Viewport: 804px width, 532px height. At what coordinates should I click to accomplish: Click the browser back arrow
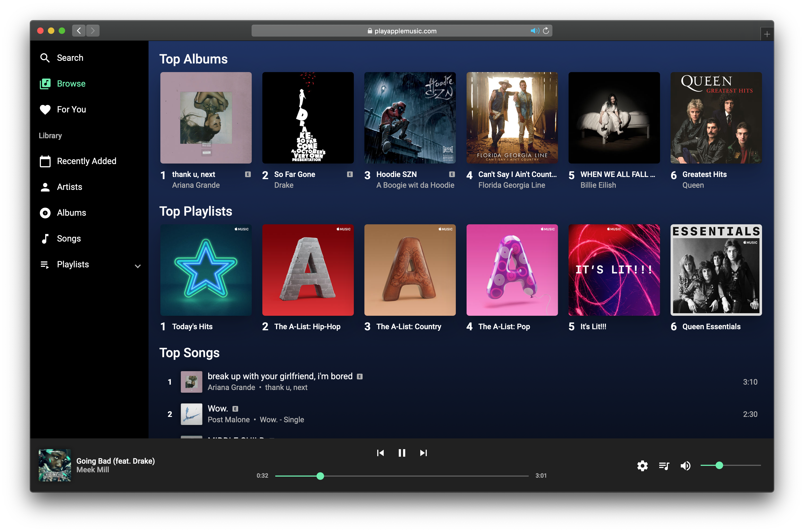pos(79,31)
